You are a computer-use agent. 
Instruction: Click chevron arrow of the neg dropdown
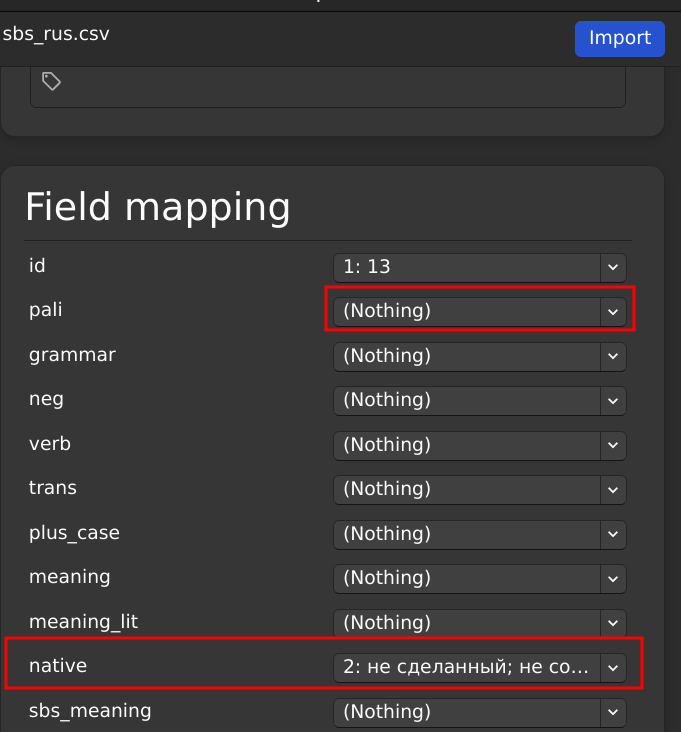pos(613,400)
